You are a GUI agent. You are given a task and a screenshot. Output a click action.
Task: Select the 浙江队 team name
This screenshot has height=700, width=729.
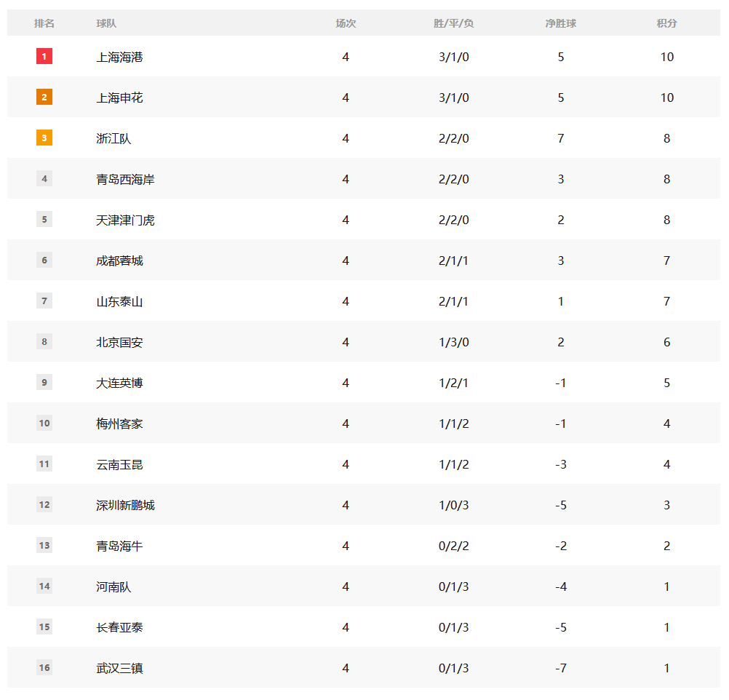click(x=113, y=138)
